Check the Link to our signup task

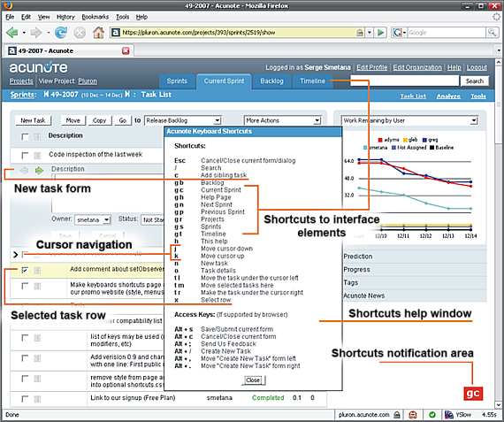point(25,399)
